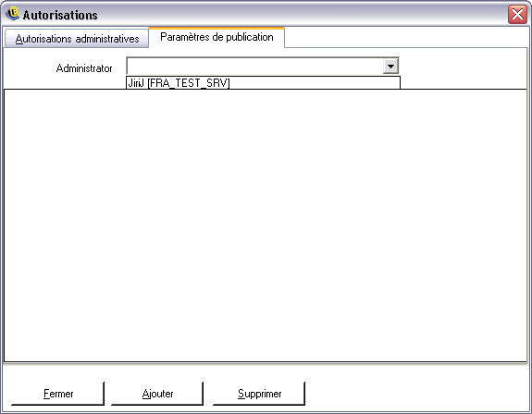Switch to Autorisations administratives tab
The width and height of the screenshot is (532, 414).
[x=77, y=39]
